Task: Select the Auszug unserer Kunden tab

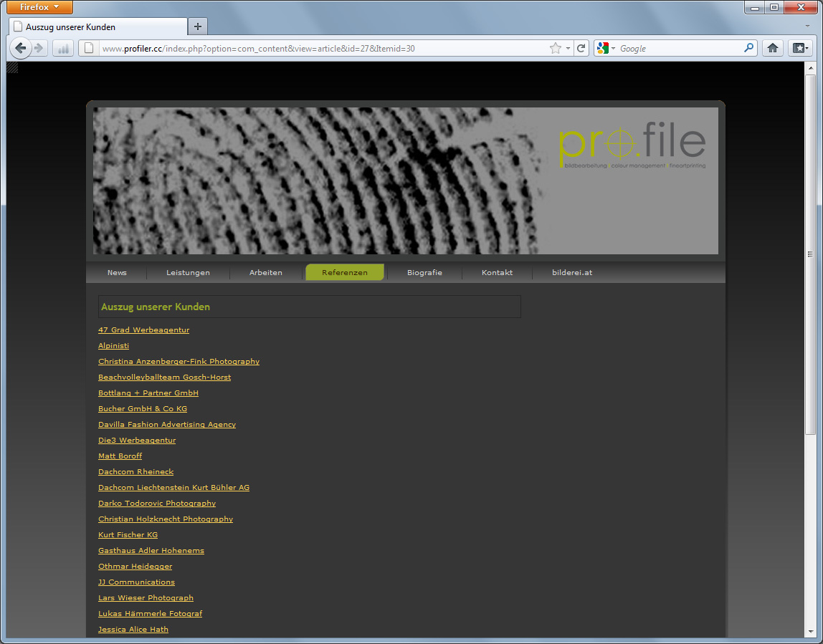Action: click(x=98, y=27)
